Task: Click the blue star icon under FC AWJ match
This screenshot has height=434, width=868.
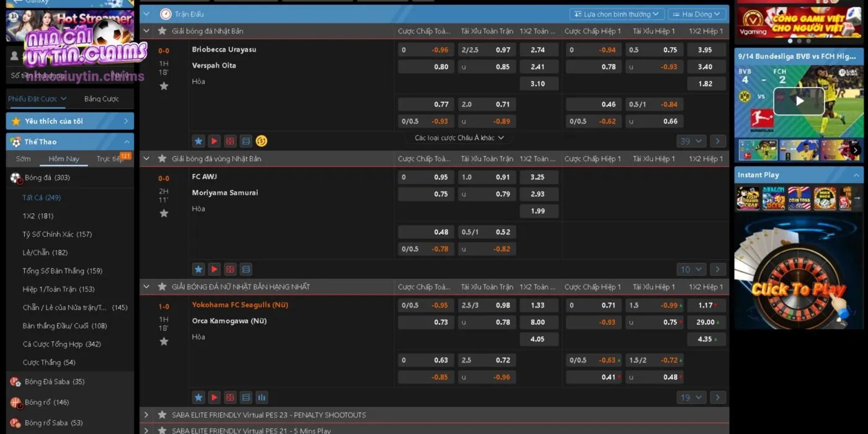Action: pyautogui.click(x=198, y=269)
